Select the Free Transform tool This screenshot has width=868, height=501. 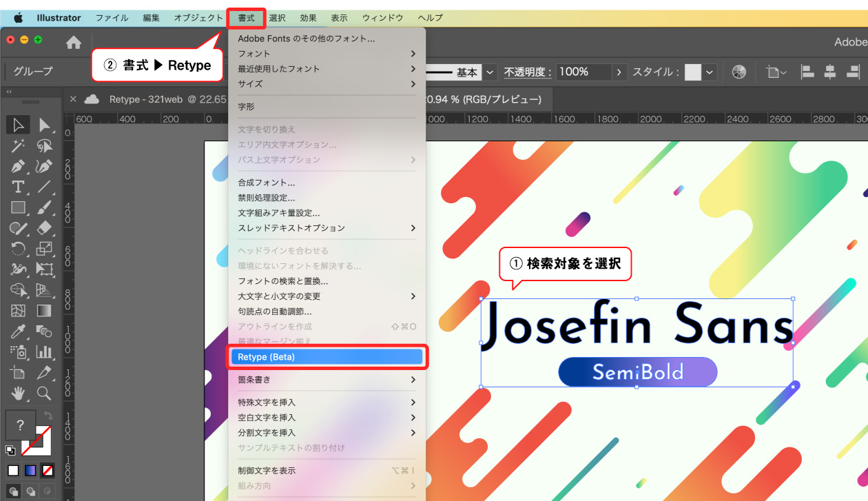(x=45, y=269)
